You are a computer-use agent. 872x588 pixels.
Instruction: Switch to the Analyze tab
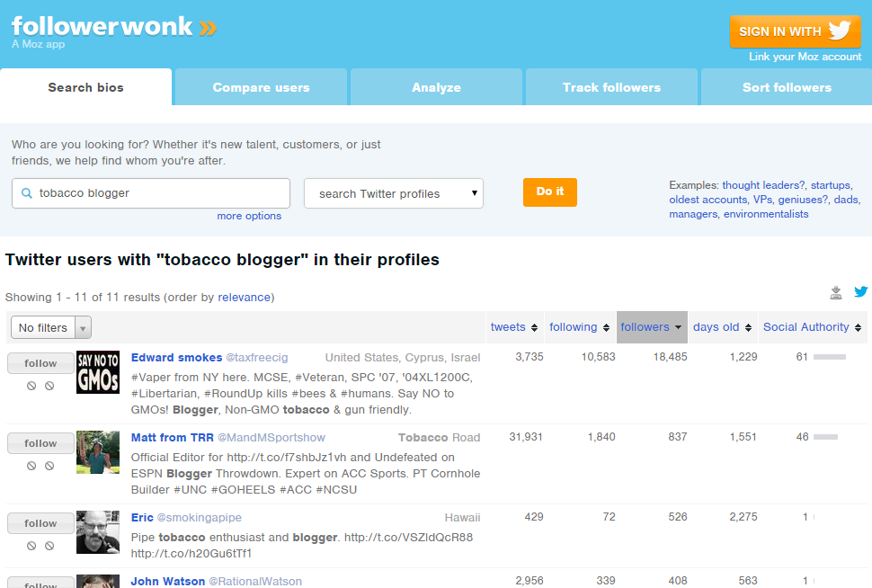coord(436,87)
